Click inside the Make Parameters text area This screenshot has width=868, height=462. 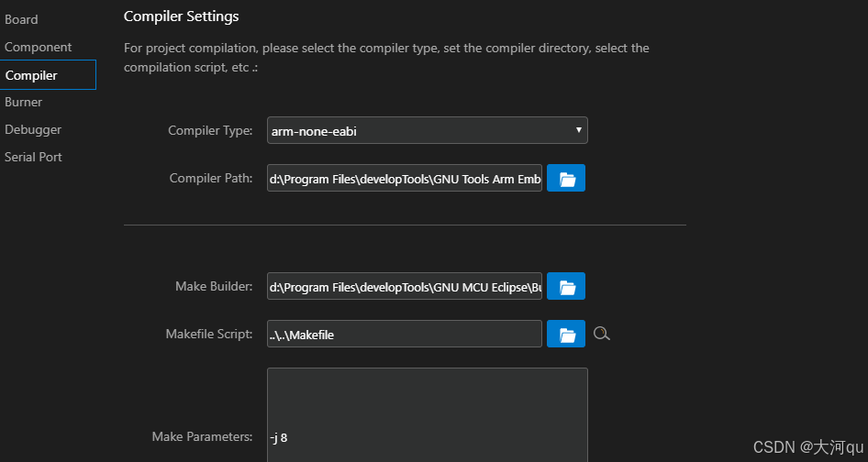[427, 412]
